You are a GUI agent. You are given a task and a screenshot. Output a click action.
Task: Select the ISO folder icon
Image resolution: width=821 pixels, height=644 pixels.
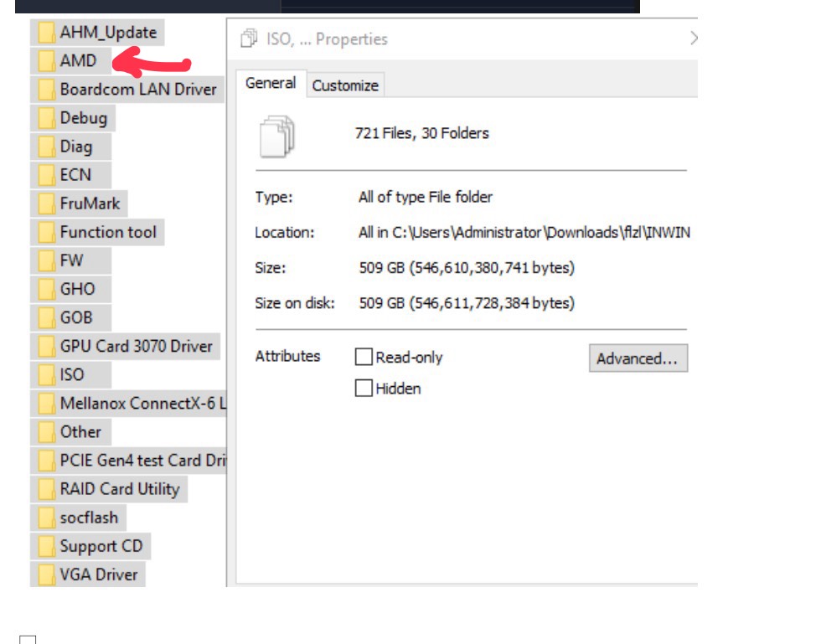45,375
